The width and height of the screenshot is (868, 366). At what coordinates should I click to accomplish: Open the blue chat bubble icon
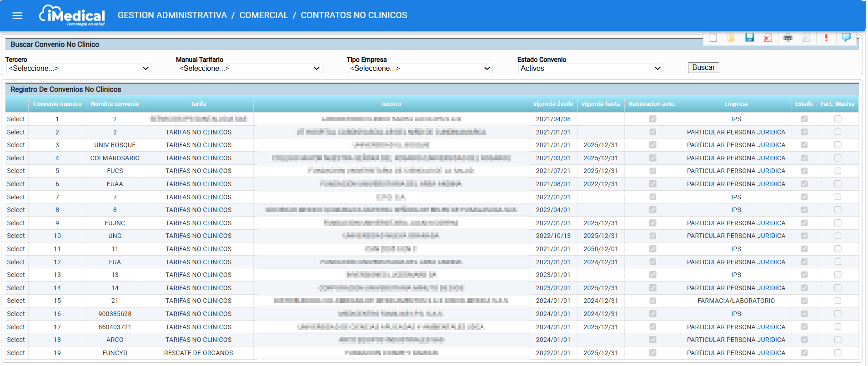846,37
